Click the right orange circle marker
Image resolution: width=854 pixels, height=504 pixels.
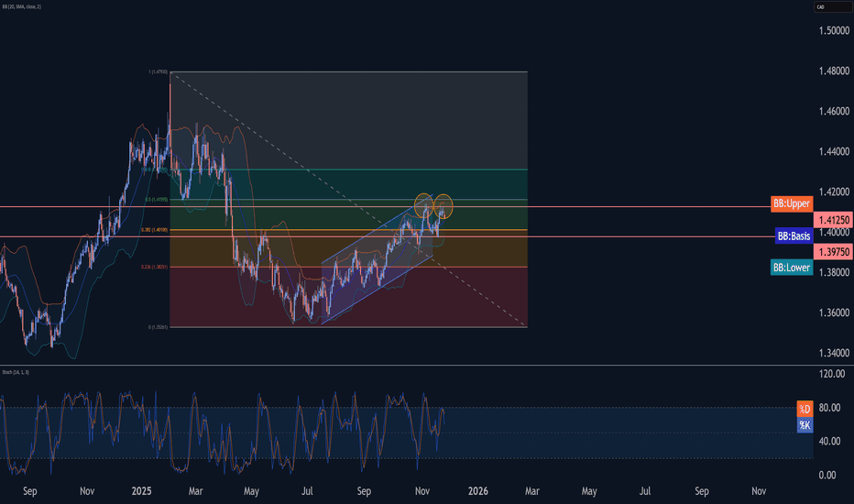[x=444, y=206]
